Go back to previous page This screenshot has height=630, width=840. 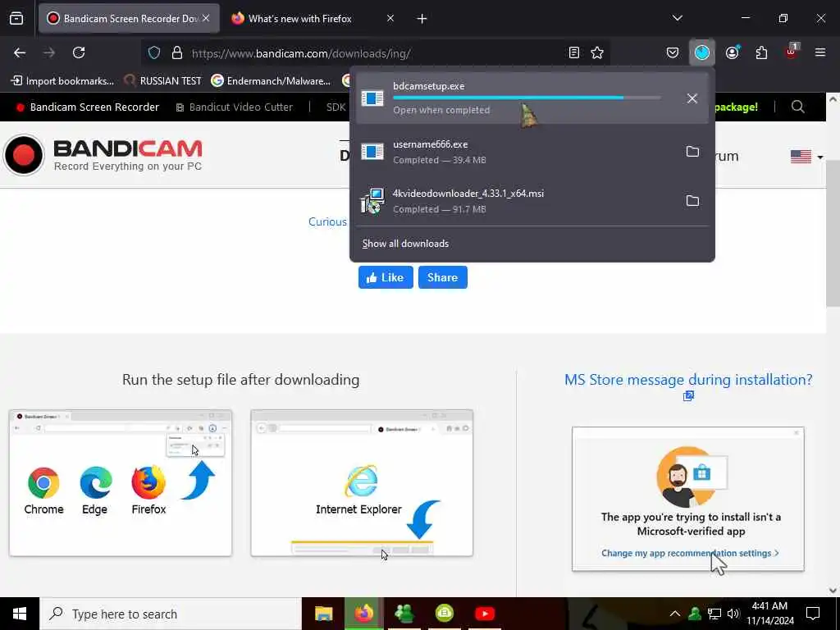[x=20, y=52]
